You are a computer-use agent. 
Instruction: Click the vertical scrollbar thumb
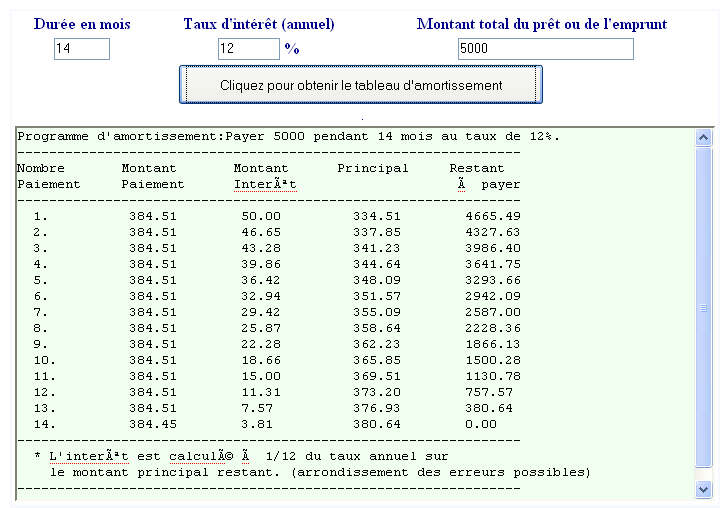point(703,308)
